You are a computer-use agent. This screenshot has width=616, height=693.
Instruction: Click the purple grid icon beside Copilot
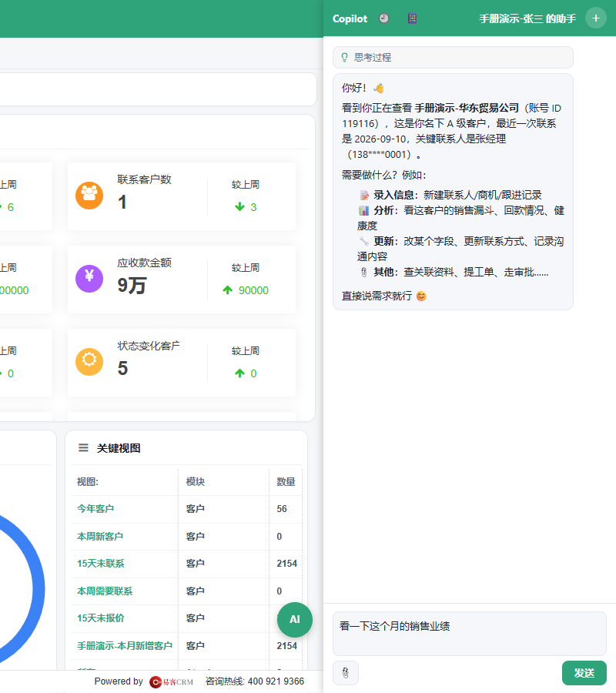click(x=412, y=18)
